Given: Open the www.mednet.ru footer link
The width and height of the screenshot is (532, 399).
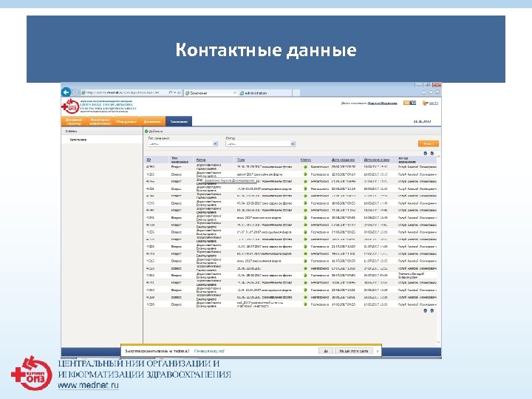Looking at the screenshot, I should [x=88, y=386].
